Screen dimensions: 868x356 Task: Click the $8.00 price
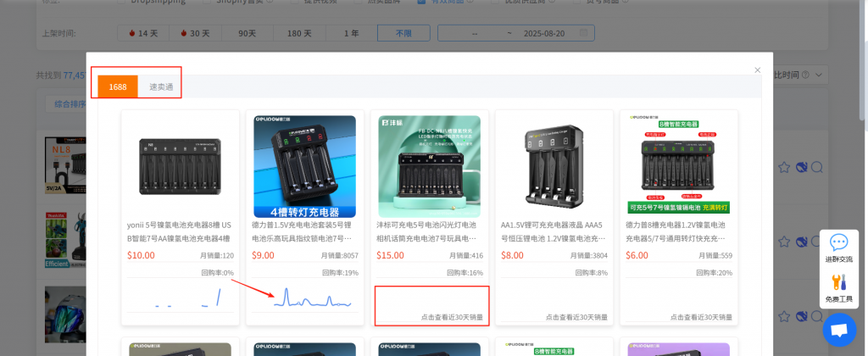tap(512, 255)
